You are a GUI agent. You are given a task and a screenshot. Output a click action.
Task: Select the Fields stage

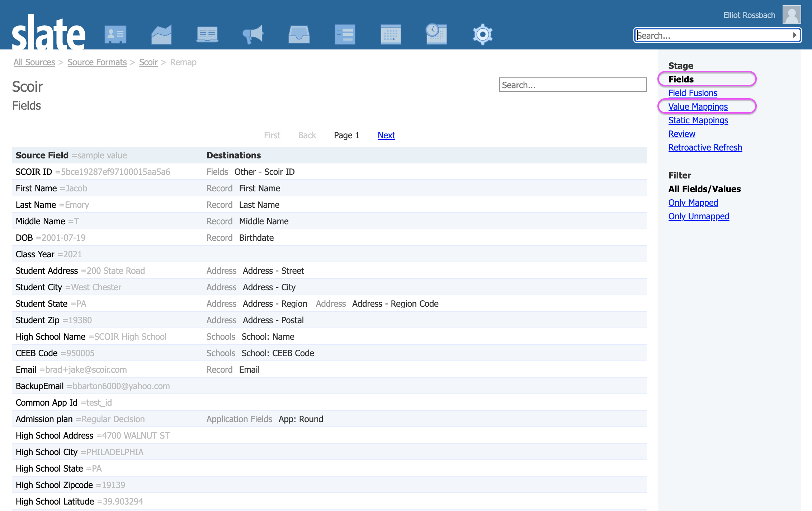[681, 79]
